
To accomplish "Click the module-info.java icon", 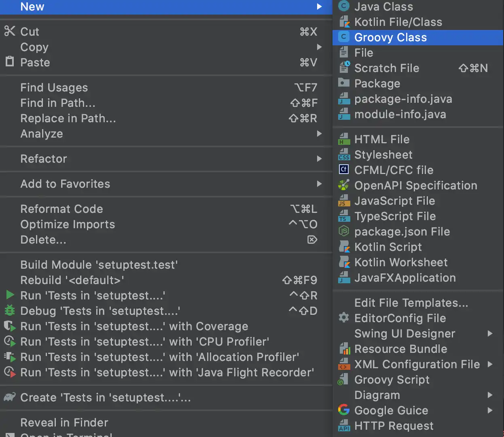I will pos(344,114).
